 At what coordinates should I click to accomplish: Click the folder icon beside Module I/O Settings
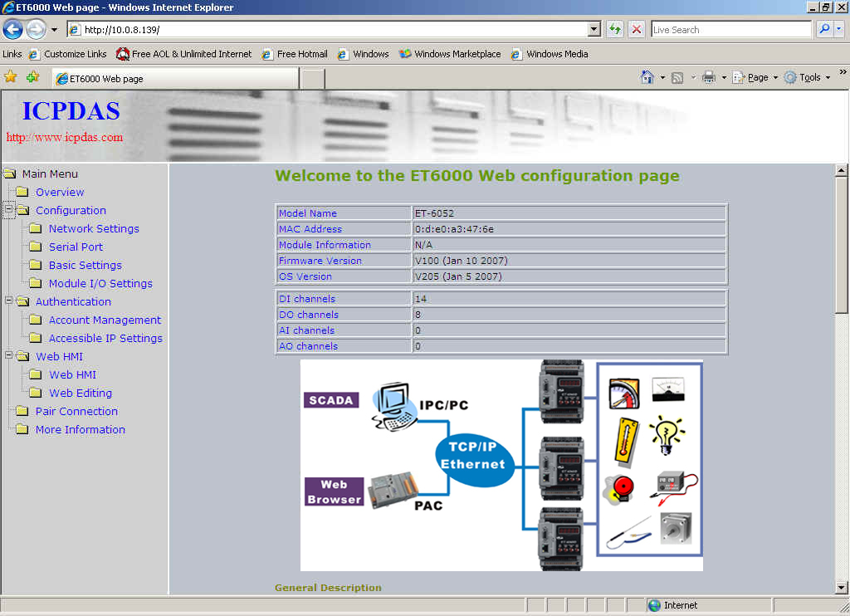point(35,283)
